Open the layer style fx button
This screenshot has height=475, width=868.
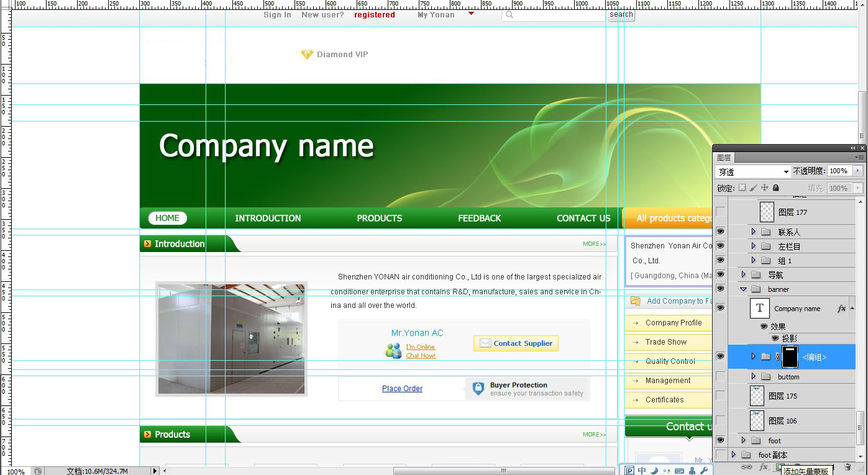[764, 467]
